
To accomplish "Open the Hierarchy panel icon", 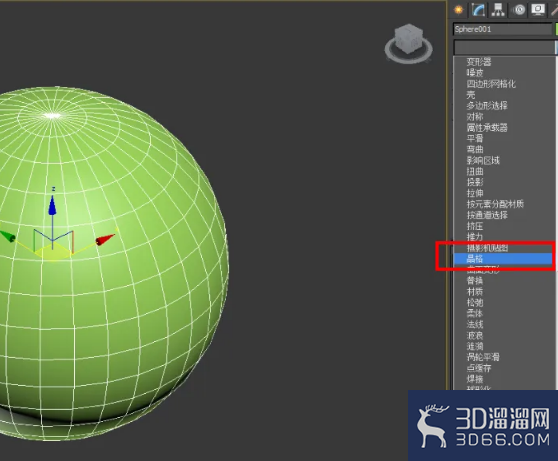I will [499, 10].
